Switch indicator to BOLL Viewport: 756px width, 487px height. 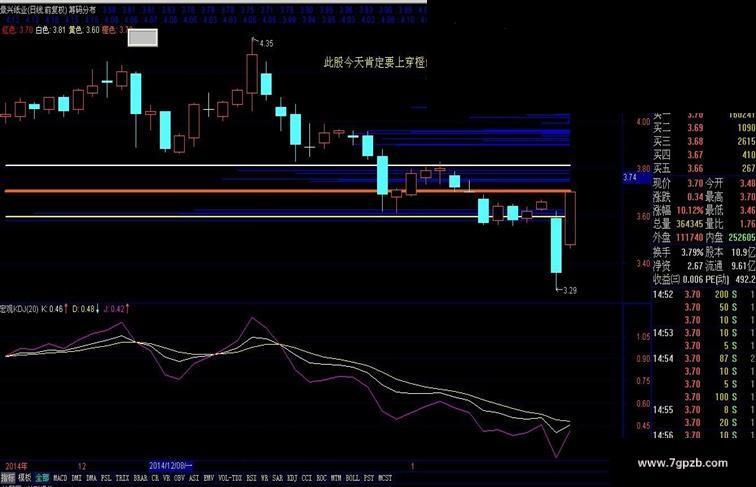(352, 478)
